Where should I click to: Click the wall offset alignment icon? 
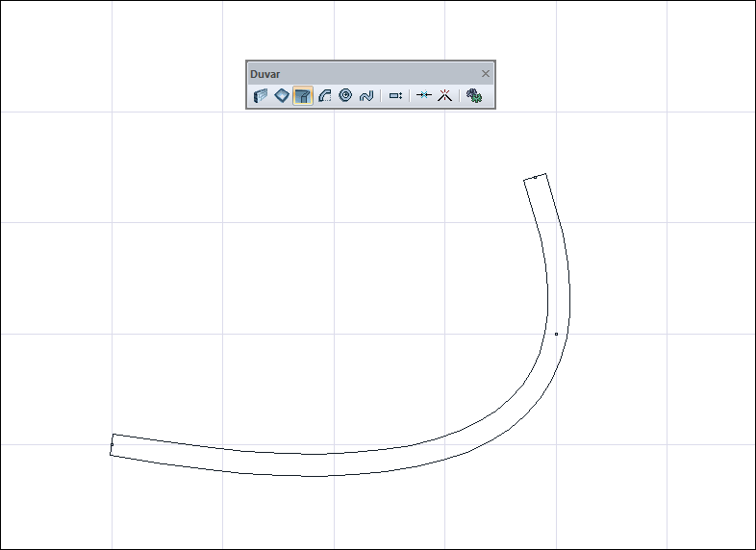[395, 95]
